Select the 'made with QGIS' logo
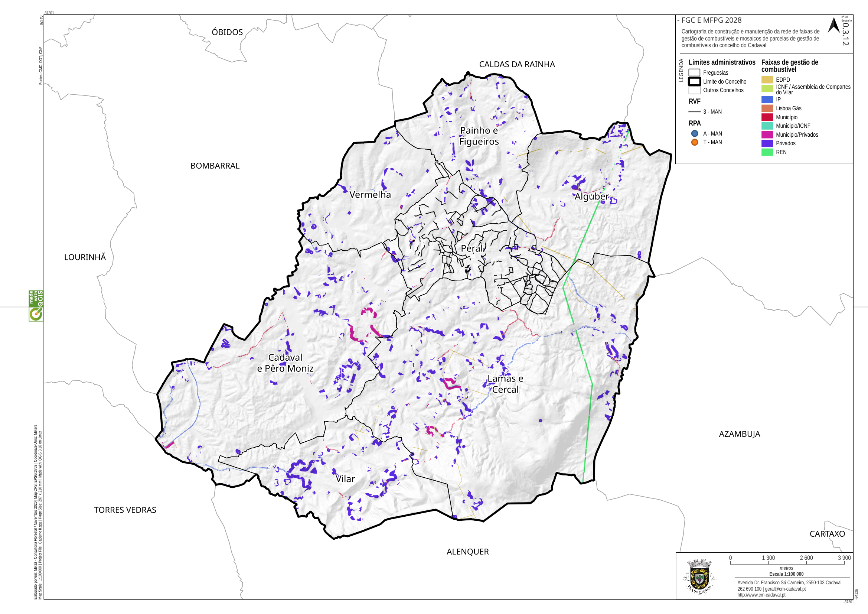The height and width of the screenshot is (614, 868). click(36, 306)
